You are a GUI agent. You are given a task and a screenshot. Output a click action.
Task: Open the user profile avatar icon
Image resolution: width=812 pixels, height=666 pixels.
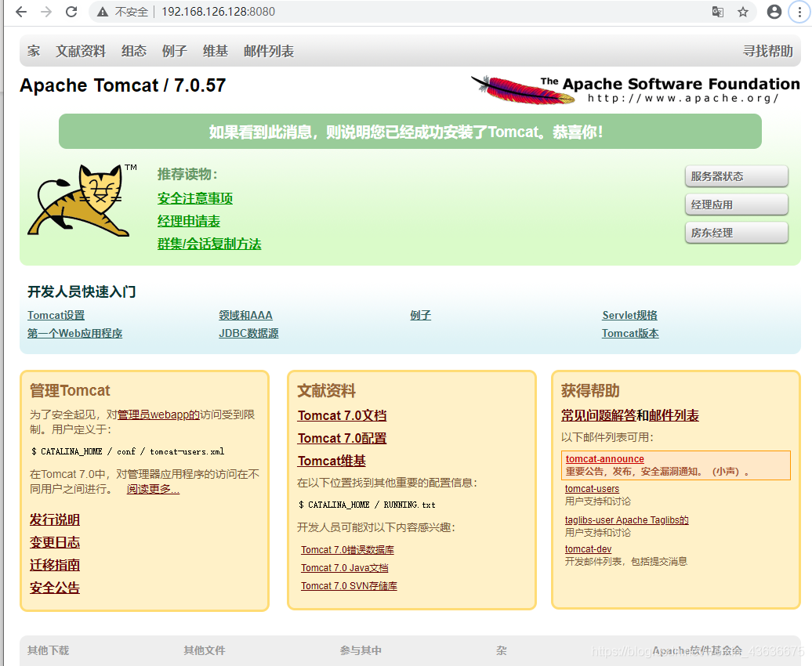774,12
